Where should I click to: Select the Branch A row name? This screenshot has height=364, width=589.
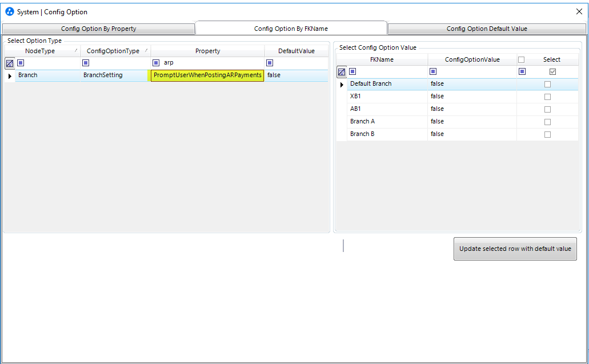pyautogui.click(x=363, y=121)
